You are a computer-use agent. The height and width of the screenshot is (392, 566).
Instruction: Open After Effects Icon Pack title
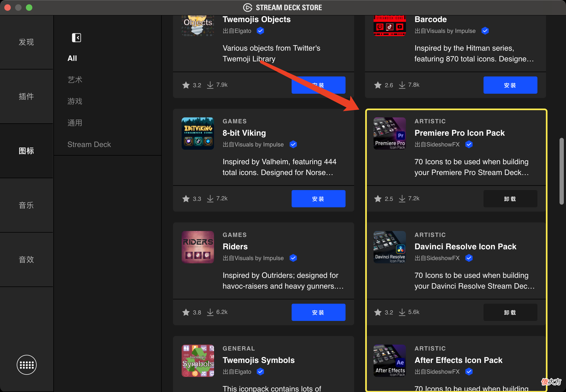click(458, 360)
